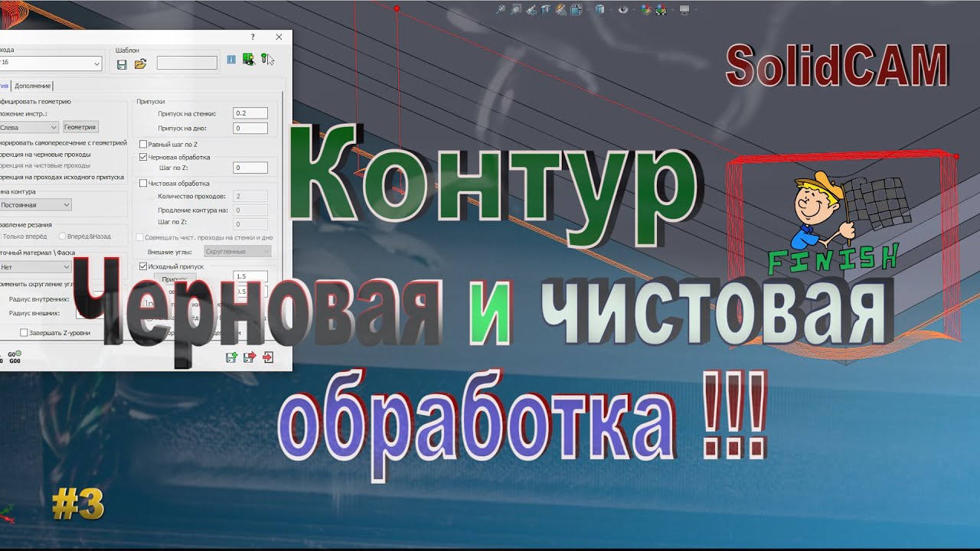Open help via the question mark button
Viewport: 980px width, 551px height.
pos(253,37)
